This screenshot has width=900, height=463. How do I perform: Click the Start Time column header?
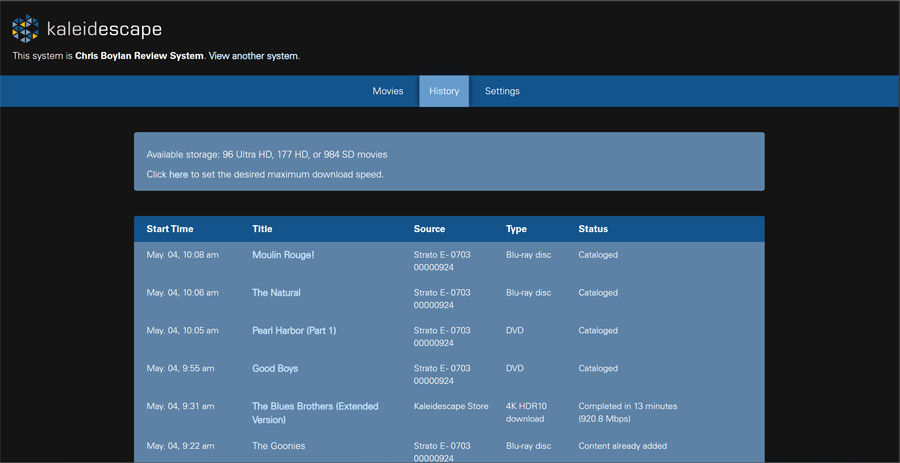coord(170,229)
